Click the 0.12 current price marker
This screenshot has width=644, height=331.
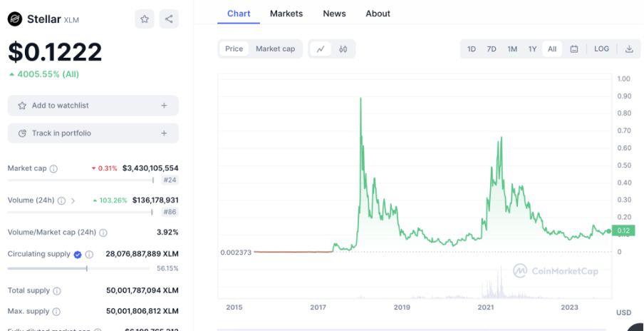[623, 230]
